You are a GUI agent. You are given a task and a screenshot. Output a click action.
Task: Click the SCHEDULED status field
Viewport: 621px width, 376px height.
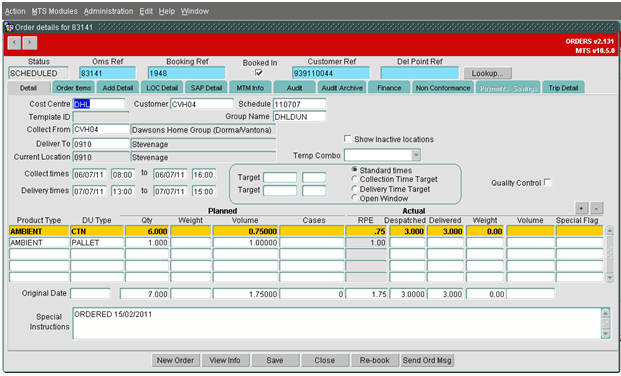[38, 73]
